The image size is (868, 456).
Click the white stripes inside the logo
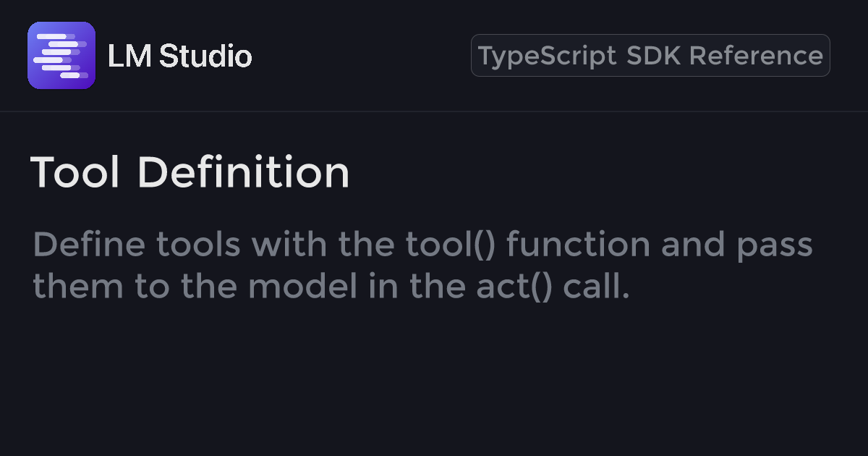coord(58,55)
